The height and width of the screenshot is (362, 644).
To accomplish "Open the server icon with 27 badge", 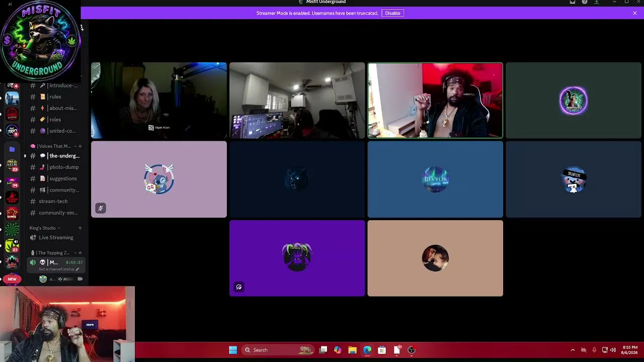I will coord(12,245).
